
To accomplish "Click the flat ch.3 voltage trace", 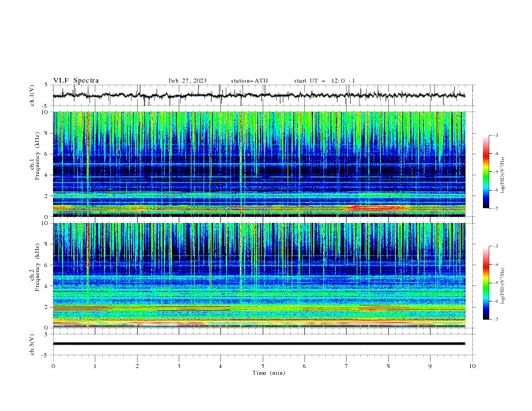I will (259, 344).
